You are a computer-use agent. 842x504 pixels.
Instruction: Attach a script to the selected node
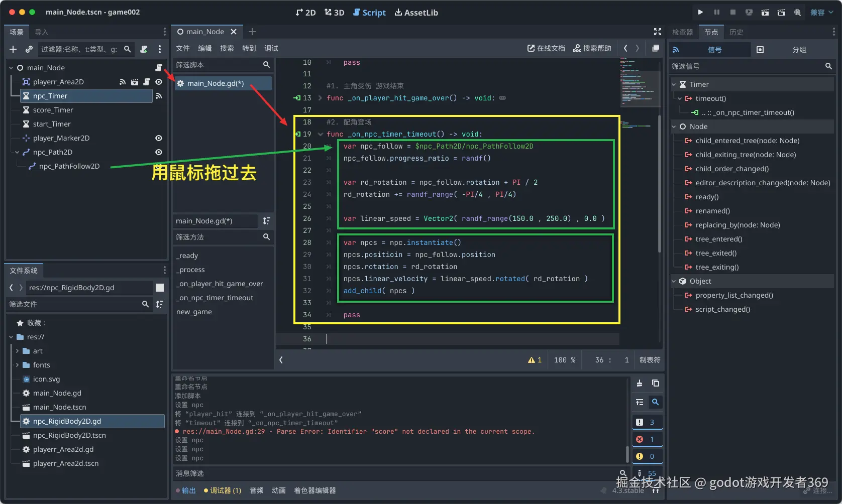point(144,49)
